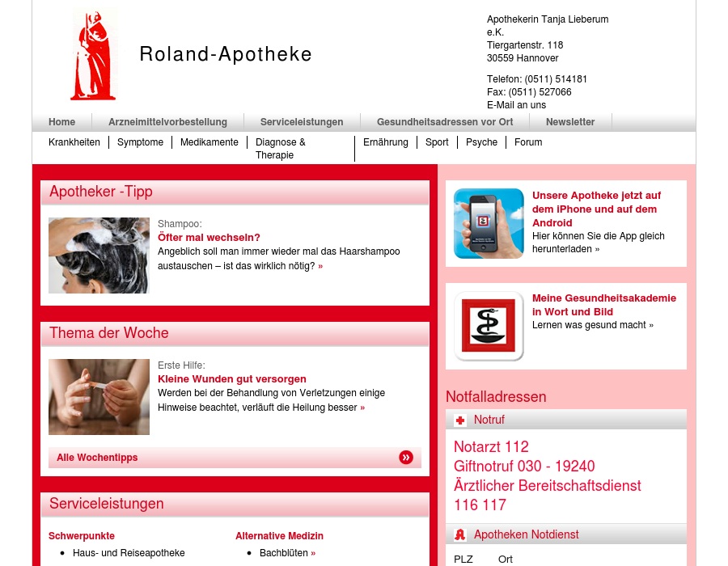The width and height of the screenshot is (728, 566).
Task: Read Kleine Wunden gut versorgen article
Action: [x=231, y=379]
